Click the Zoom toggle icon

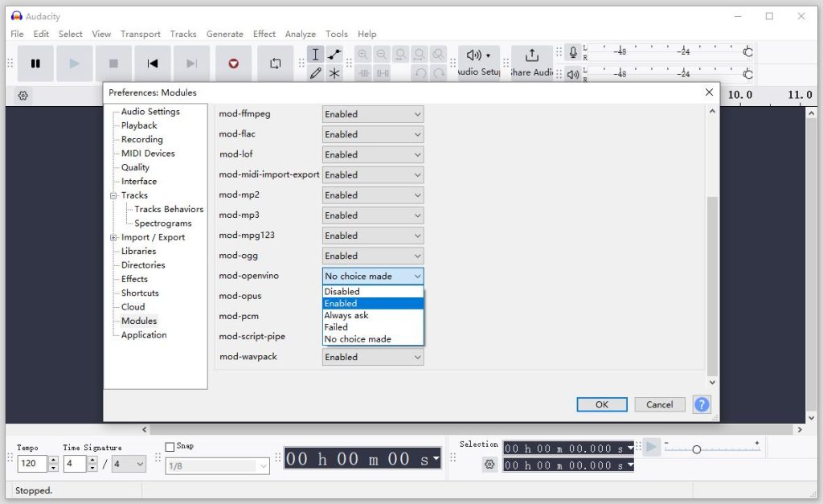(438, 54)
